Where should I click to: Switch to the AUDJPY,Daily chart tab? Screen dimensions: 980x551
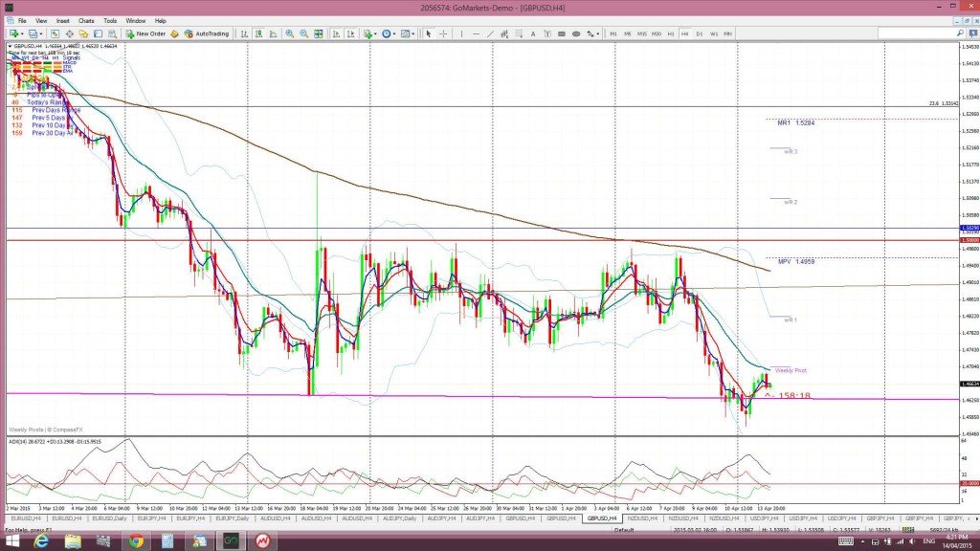(400, 518)
